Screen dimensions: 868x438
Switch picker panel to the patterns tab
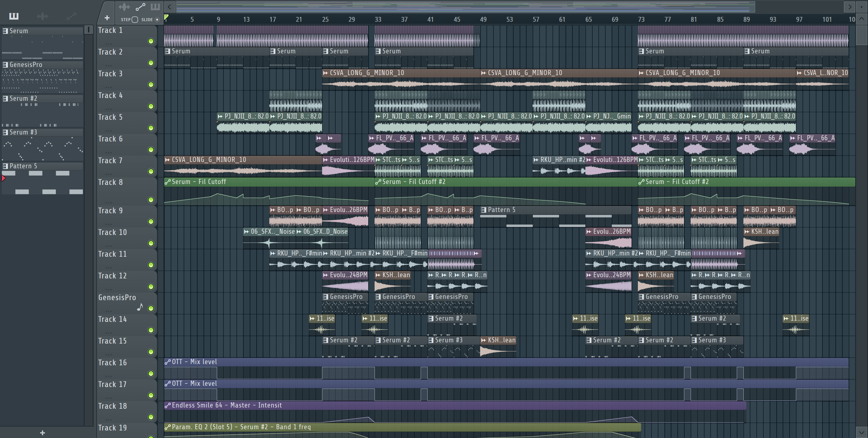tap(14, 16)
